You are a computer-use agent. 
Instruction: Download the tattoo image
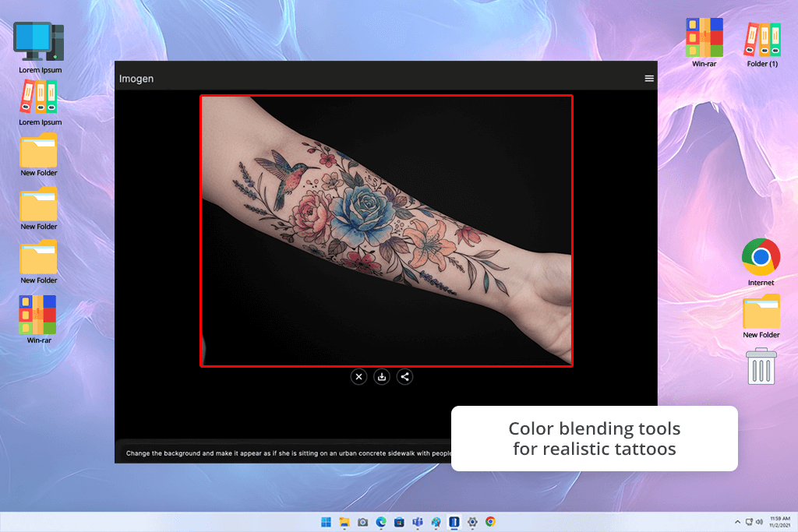click(382, 377)
